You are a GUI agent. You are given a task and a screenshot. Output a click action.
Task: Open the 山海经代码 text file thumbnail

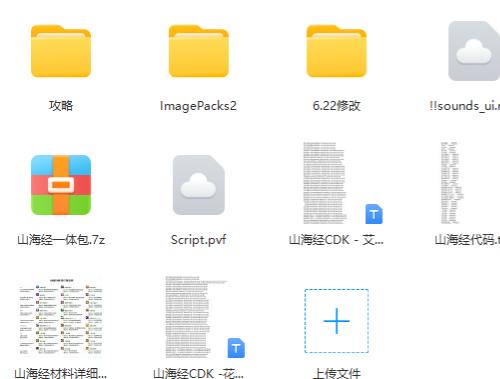tap(451, 183)
